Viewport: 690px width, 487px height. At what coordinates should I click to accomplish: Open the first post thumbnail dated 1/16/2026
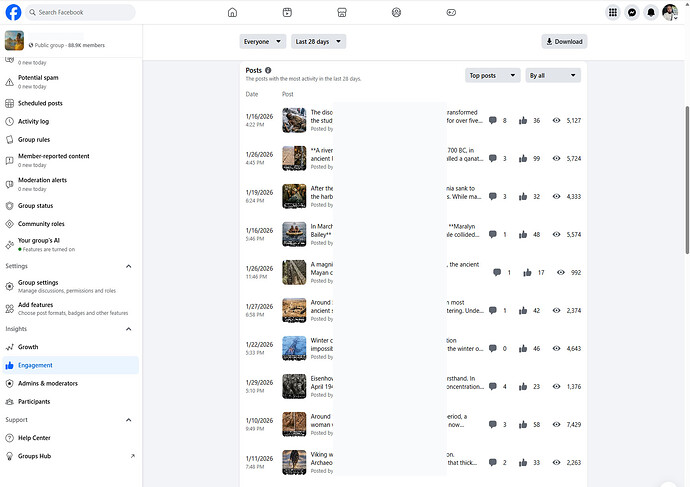tap(294, 120)
